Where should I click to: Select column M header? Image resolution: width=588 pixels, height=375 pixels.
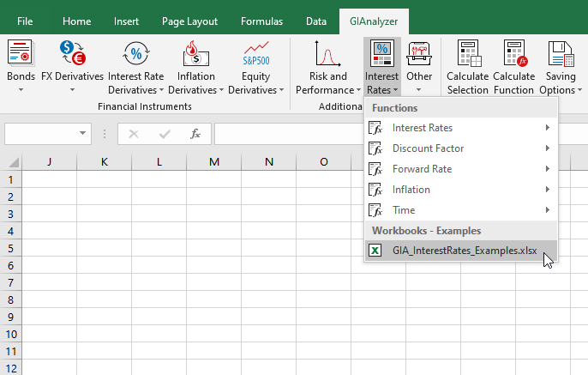213,162
